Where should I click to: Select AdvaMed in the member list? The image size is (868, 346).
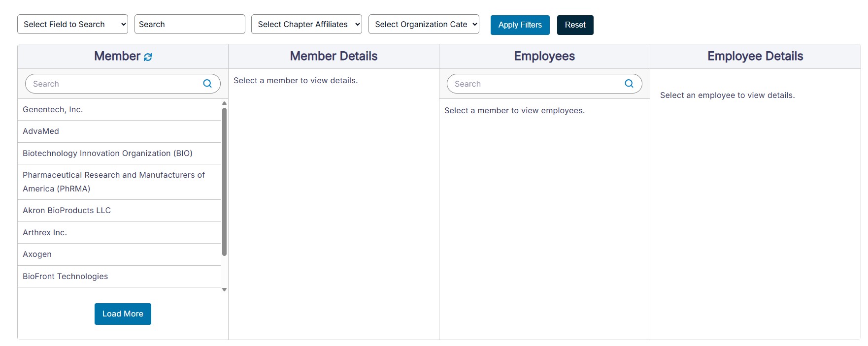click(41, 131)
